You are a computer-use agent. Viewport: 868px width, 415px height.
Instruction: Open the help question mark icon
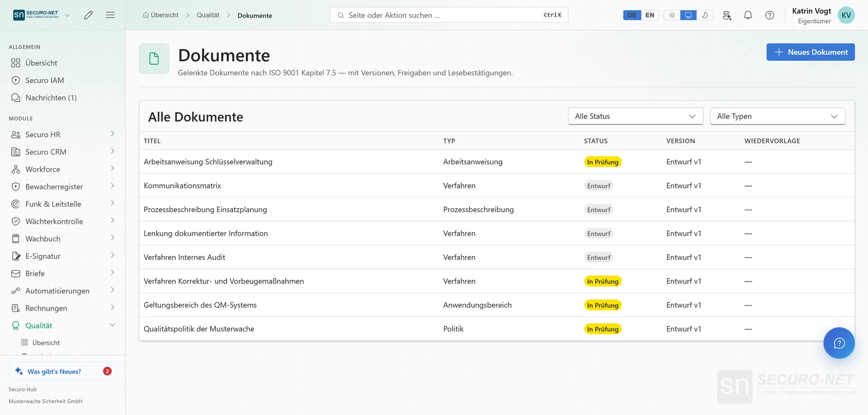click(x=770, y=15)
